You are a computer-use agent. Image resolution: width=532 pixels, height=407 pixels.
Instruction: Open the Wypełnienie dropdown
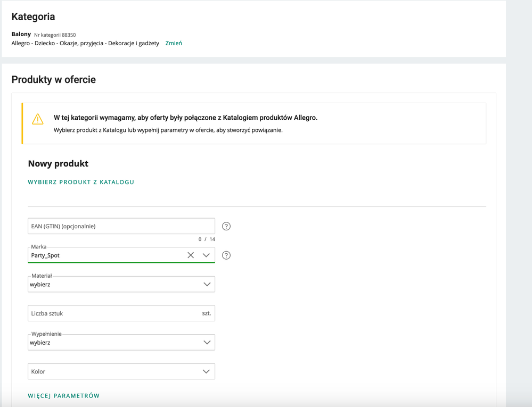coord(121,342)
